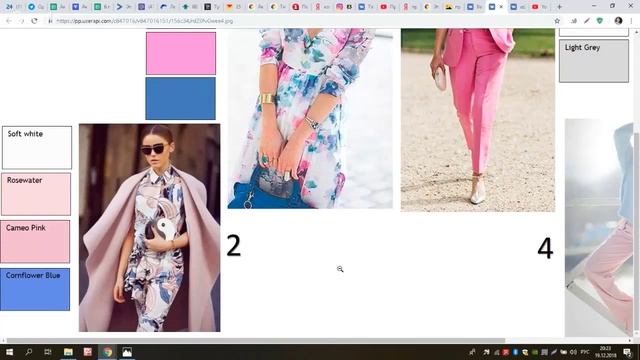Open the Windows Start menu
640x360 pixels.
[x=9, y=352]
